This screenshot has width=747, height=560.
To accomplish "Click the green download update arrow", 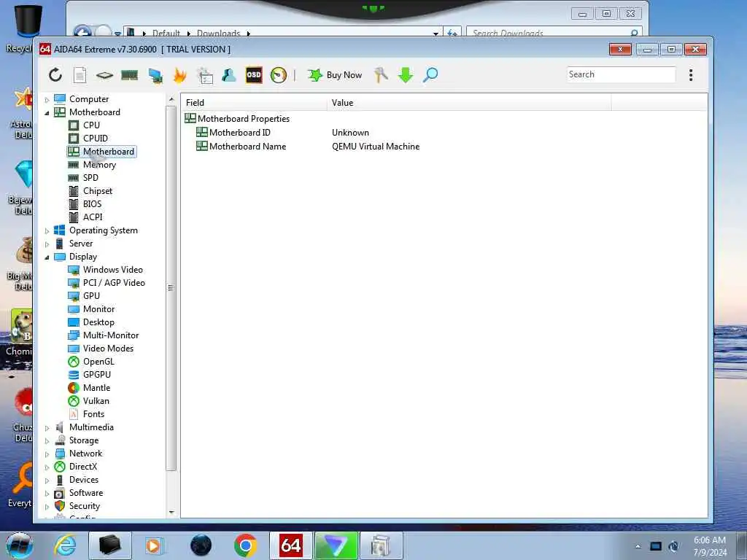I will tap(406, 75).
